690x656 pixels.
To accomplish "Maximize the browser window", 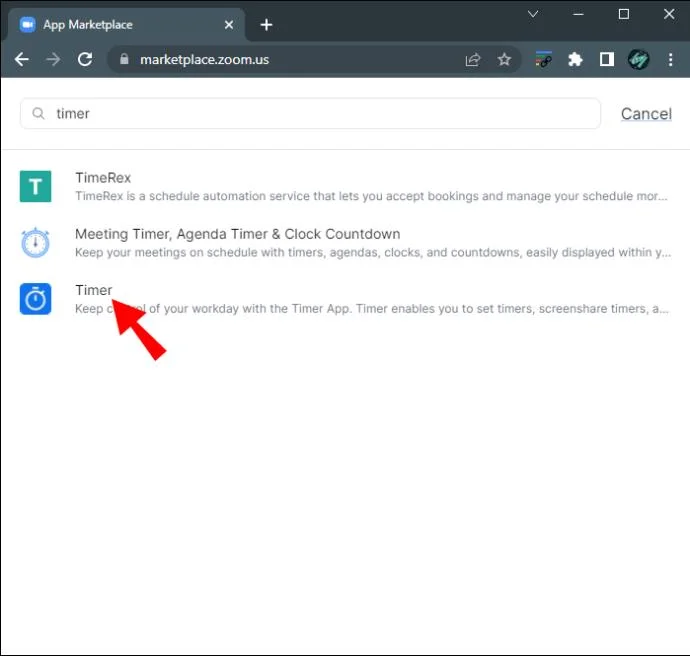I will 624,14.
